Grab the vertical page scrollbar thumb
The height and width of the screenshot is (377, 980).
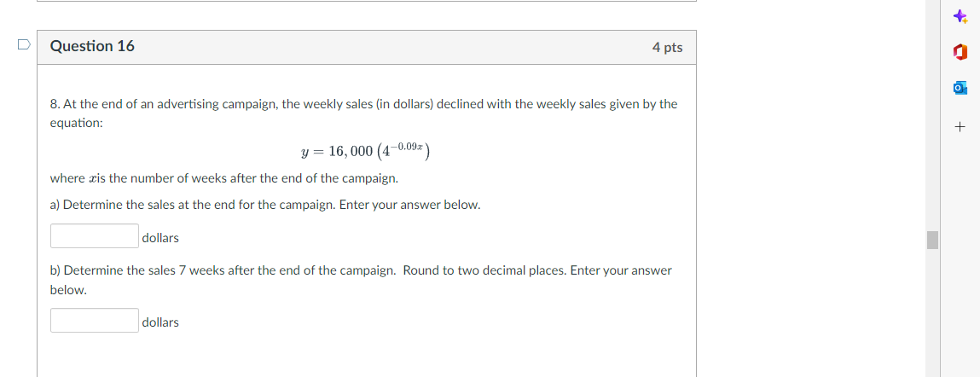[x=932, y=240]
